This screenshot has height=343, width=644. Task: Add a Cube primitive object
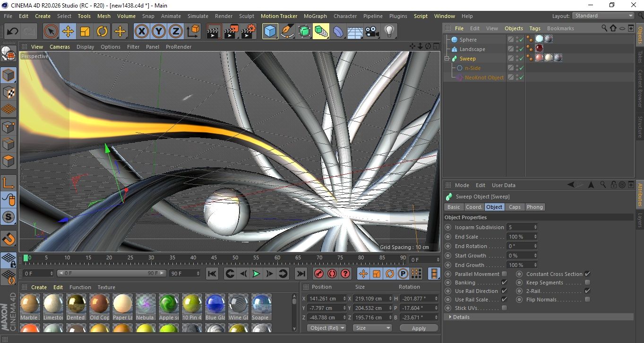pos(270,32)
